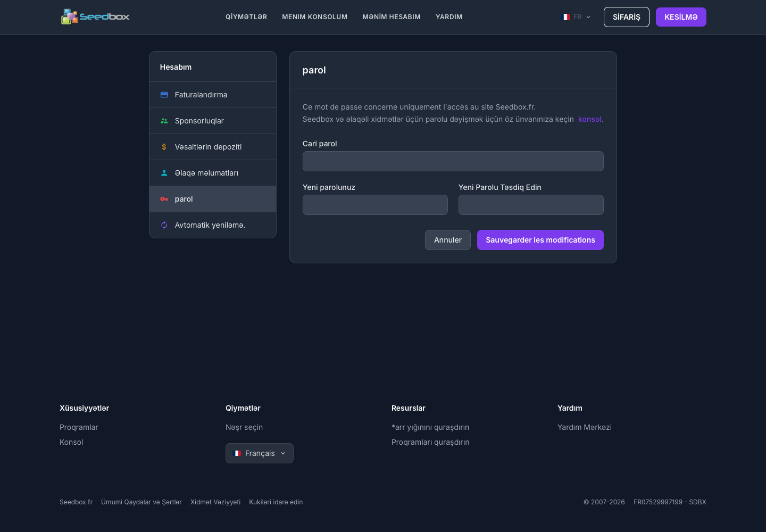Open Seedbox.fr link in bottom bar
The height and width of the screenshot is (532, 766).
[x=76, y=502]
